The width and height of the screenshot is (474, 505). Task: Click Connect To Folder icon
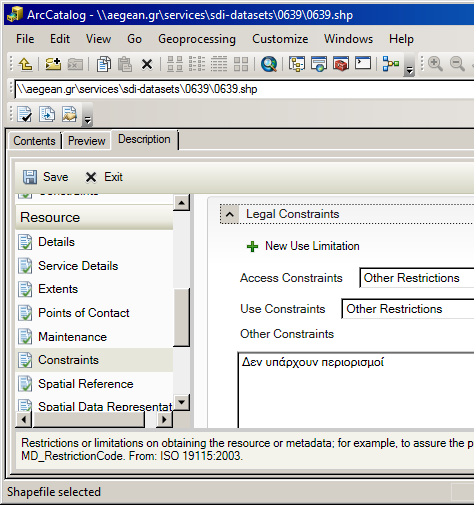[x=53, y=64]
